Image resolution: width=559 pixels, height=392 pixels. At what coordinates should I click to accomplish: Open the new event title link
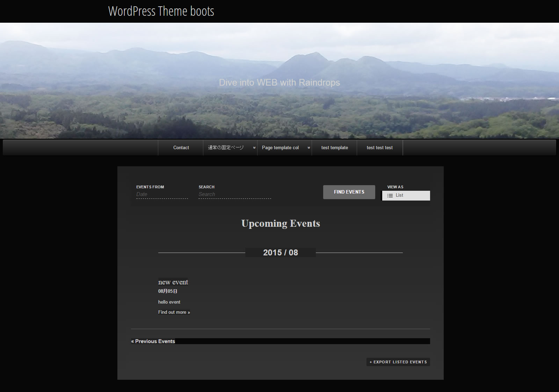(x=173, y=282)
